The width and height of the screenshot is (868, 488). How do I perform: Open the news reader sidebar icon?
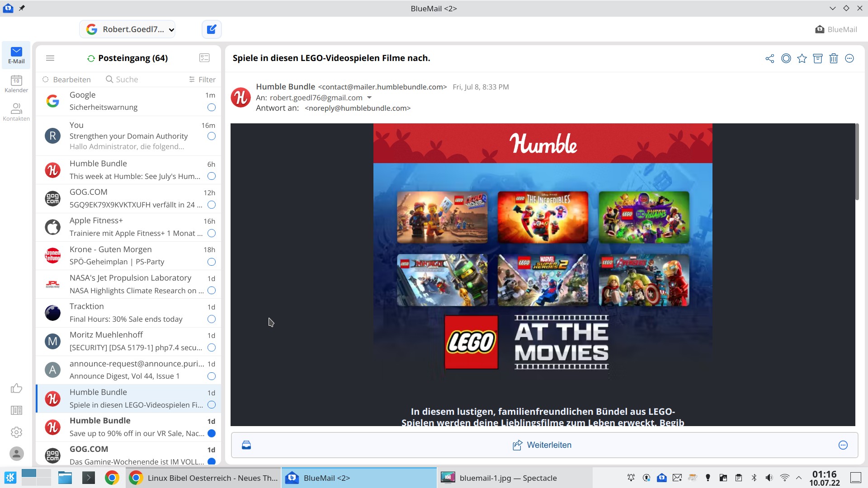pyautogui.click(x=16, y=410)
